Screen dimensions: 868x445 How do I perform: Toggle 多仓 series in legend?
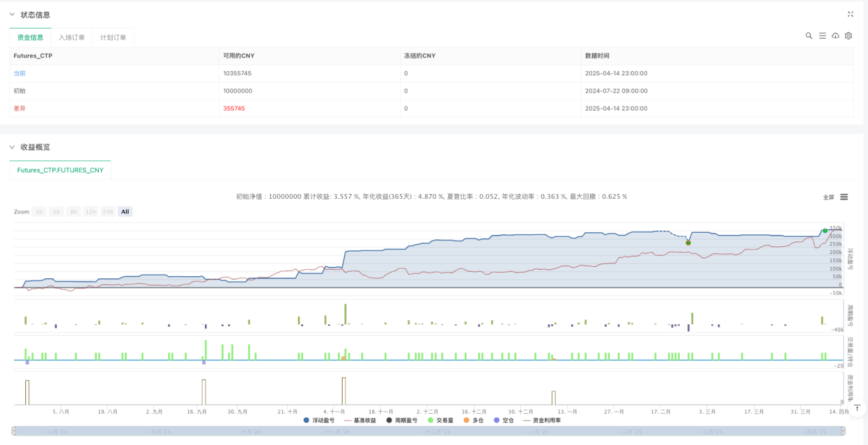click(473, 420)
